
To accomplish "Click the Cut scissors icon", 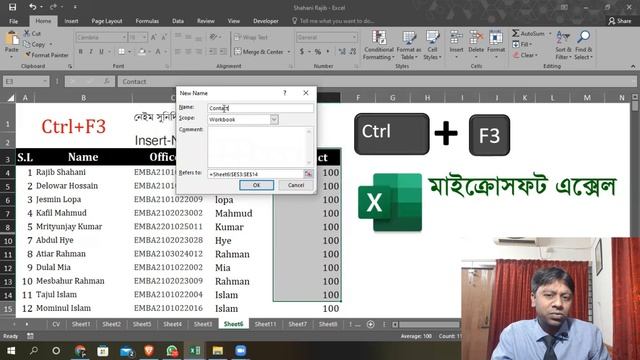I will [27, 33].
